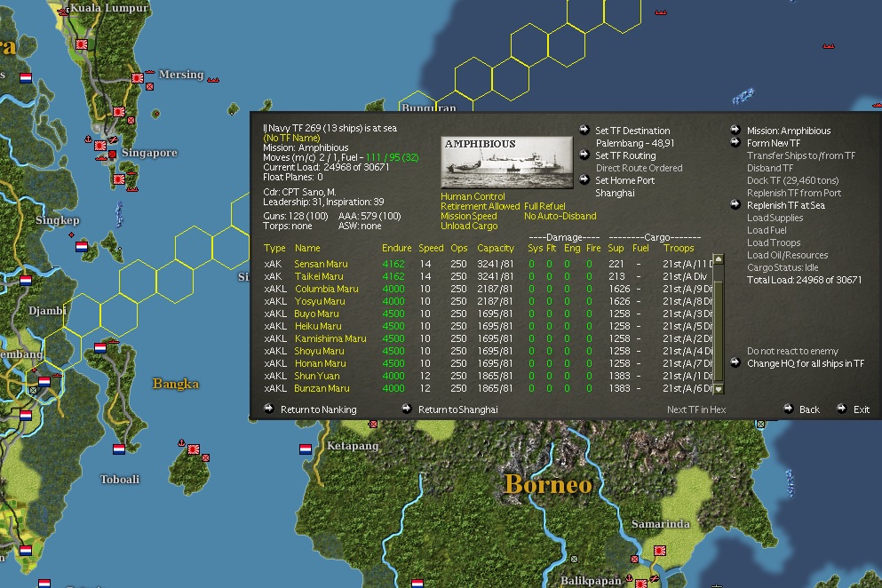Click the Amphibious ship photo thumbnail
Screen dimensions: 882x588
pos(506,162)
